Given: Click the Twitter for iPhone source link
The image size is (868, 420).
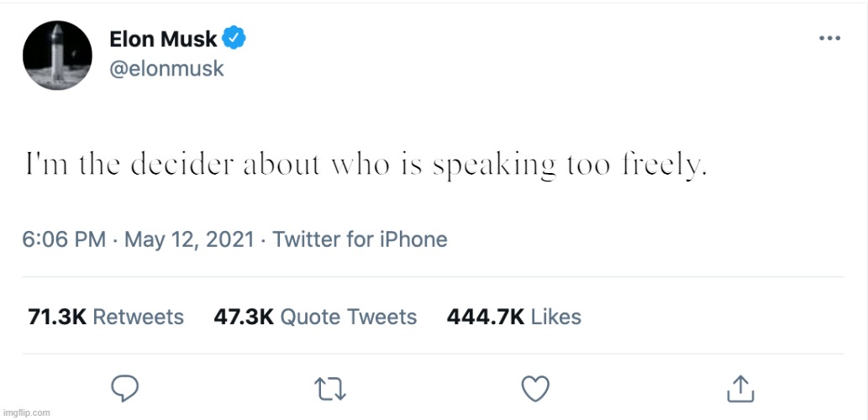Looking at the screenshot, I should click(x=360, y=239).
